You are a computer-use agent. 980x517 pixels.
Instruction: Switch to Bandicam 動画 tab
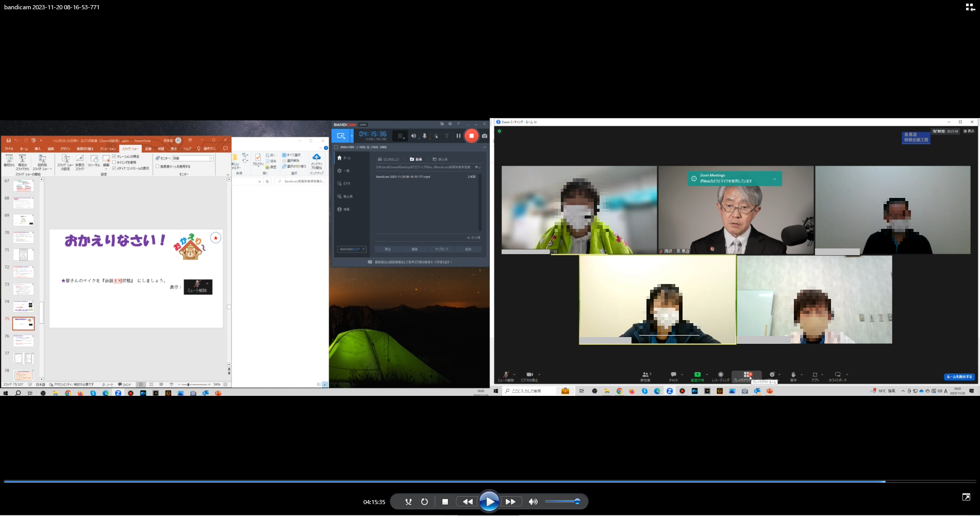pos(416,159)
